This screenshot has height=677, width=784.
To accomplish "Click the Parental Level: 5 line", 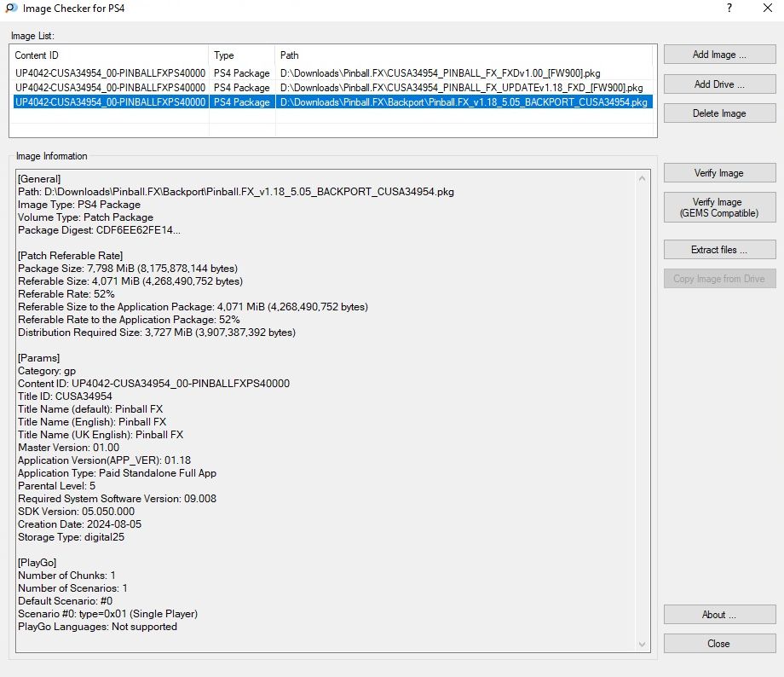I will 56,486.
